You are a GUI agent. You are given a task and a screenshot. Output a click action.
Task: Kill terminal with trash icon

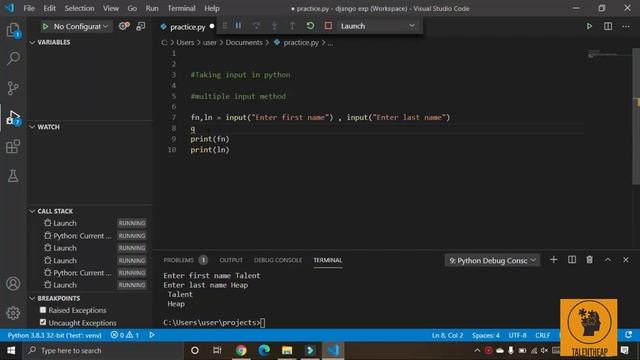pos(589,260)
